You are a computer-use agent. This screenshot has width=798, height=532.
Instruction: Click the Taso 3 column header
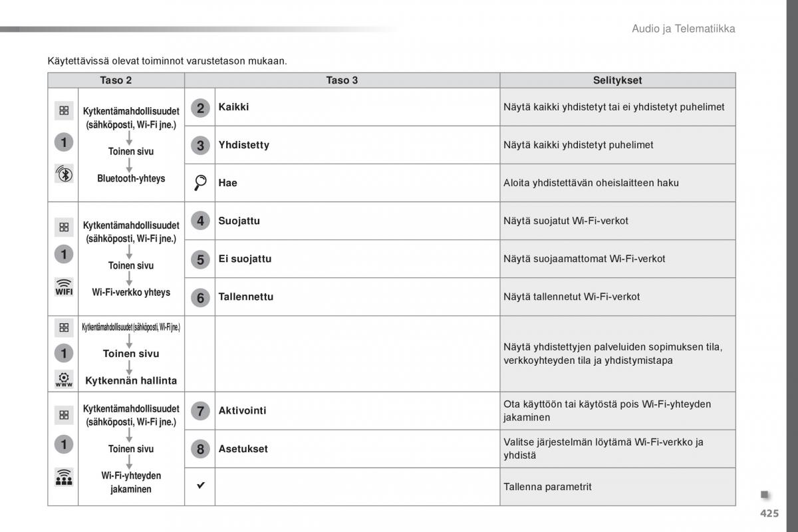(342, 80)
